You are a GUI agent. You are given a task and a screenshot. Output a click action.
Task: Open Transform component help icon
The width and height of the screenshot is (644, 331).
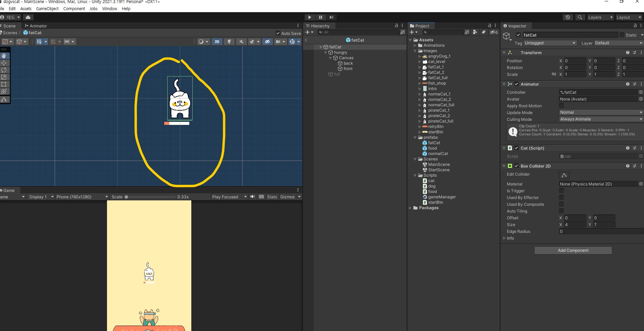click(628, 53)
